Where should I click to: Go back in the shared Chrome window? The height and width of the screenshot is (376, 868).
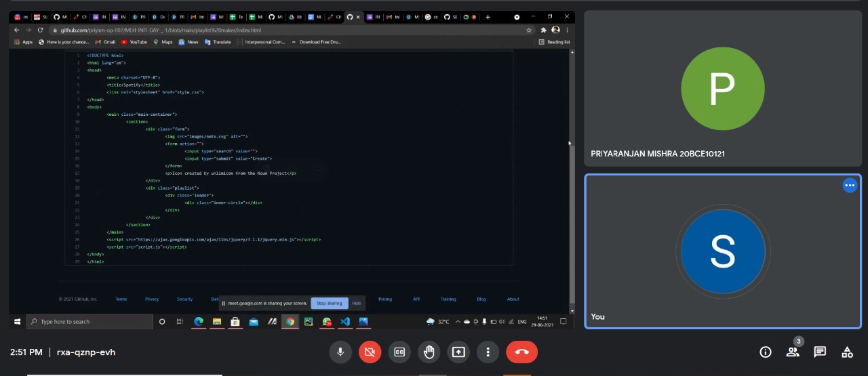[x=17, y=30]
